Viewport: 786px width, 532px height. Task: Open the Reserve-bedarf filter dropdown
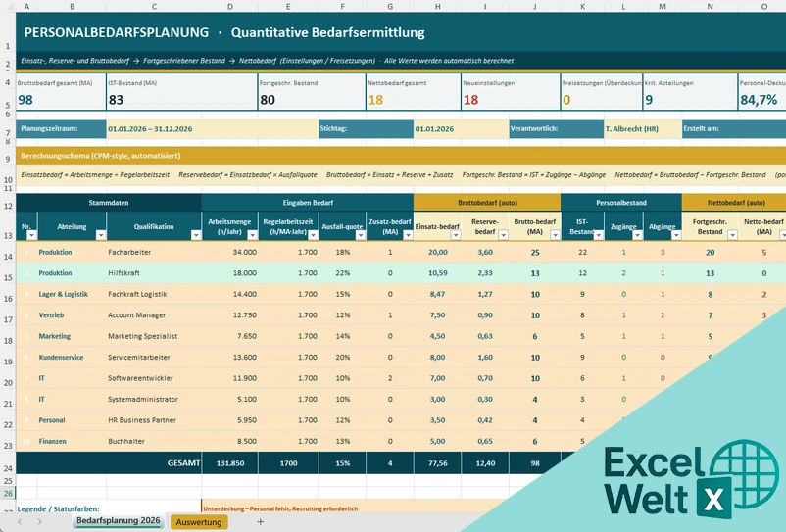(x=504, y=235)
